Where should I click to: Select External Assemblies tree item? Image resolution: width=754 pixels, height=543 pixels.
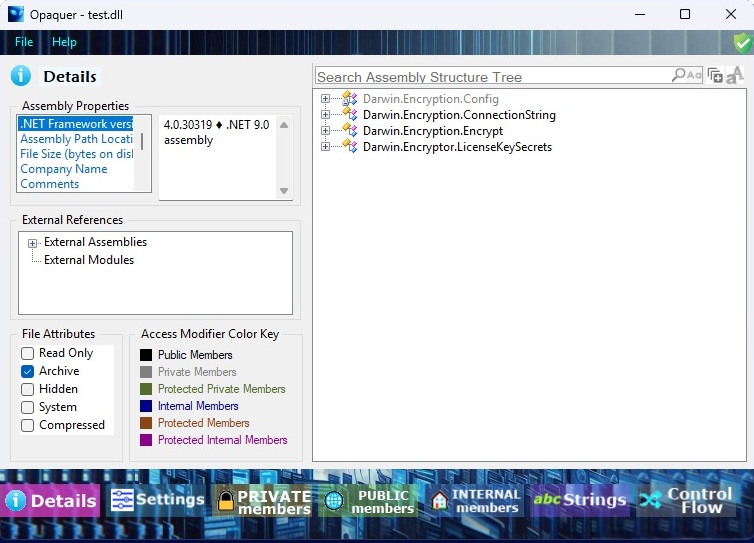pyautogui.click(x=95, y=242)
